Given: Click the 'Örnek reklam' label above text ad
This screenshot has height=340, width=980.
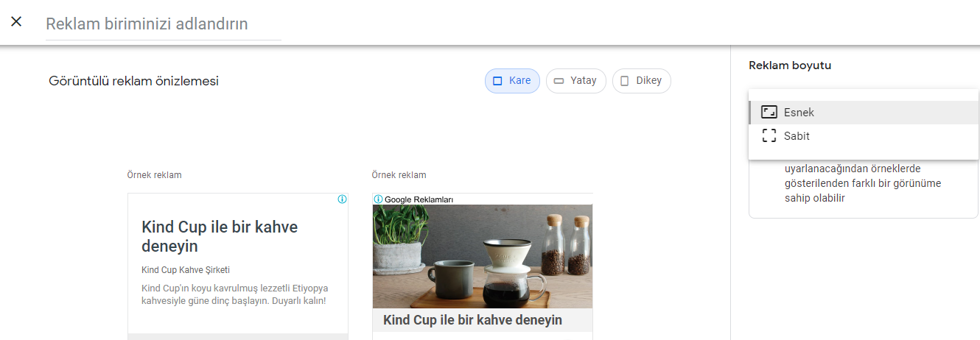Looking at the screenshot, I should 154,175.
